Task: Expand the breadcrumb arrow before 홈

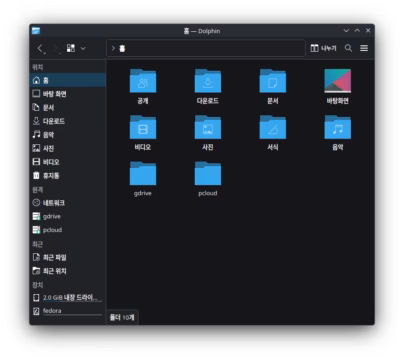Action: [x=113, y=48]
